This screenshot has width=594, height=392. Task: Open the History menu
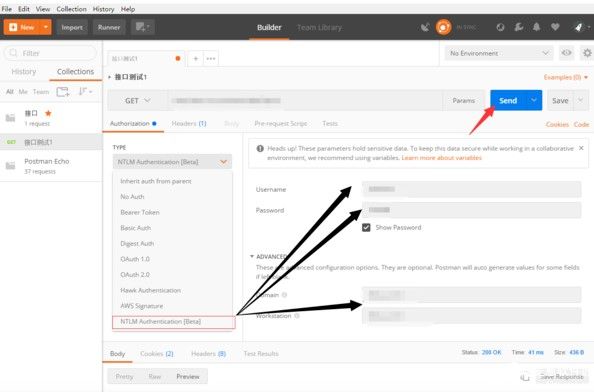pos(103,9)
